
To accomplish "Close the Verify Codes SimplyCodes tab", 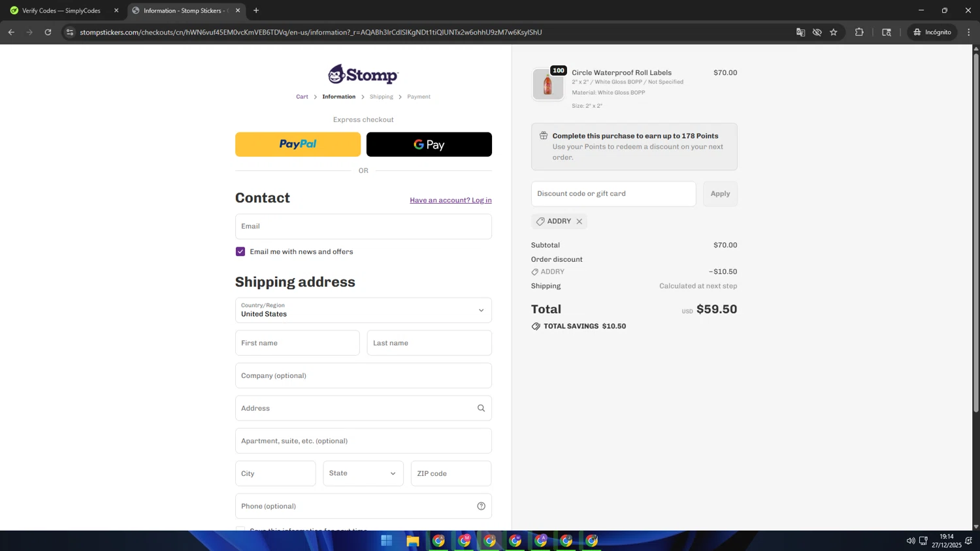I will pyautogui.click(x=116, y=10).
